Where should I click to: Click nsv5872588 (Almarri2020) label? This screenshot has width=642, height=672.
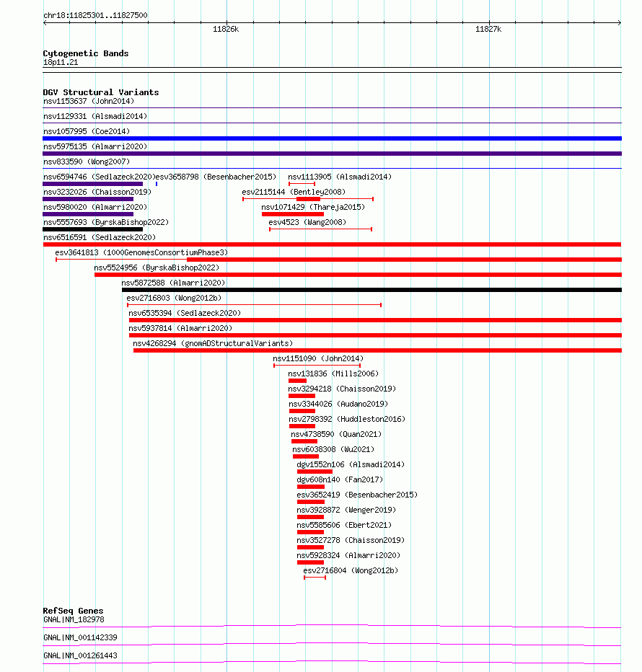[x=173, y=283]
